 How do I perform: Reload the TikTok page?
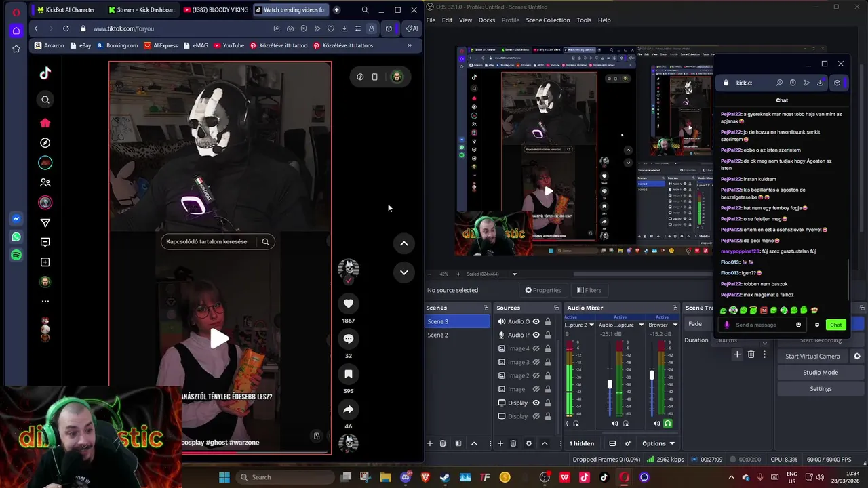pos(66,28)
